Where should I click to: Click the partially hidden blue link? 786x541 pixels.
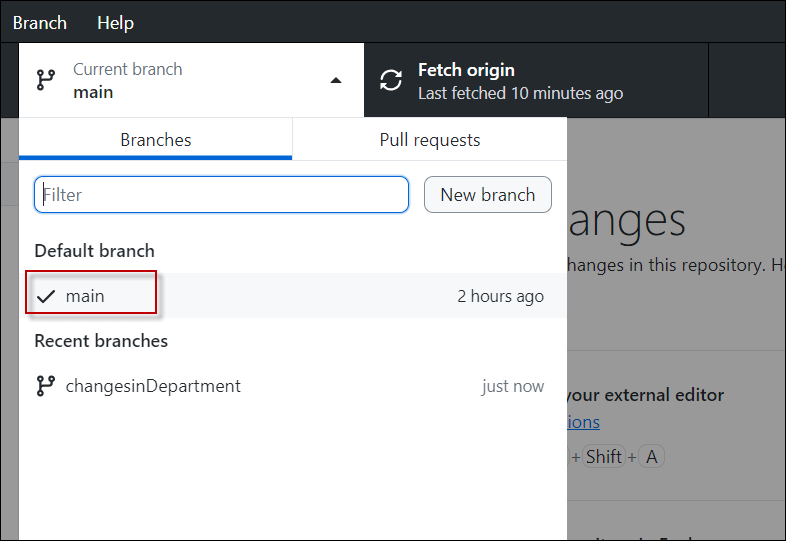pos(583,422)
